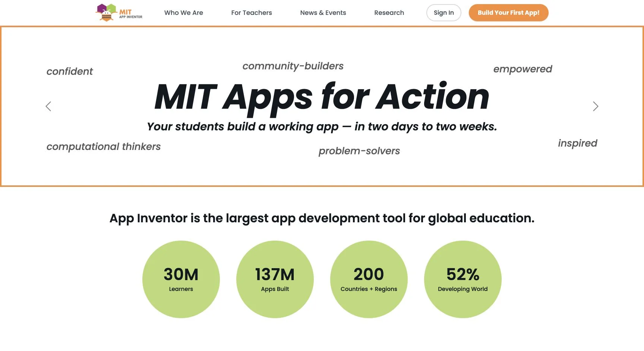Go to previous carousel slide arrow
Screen dimensions: 644x351
click(48, 106)
